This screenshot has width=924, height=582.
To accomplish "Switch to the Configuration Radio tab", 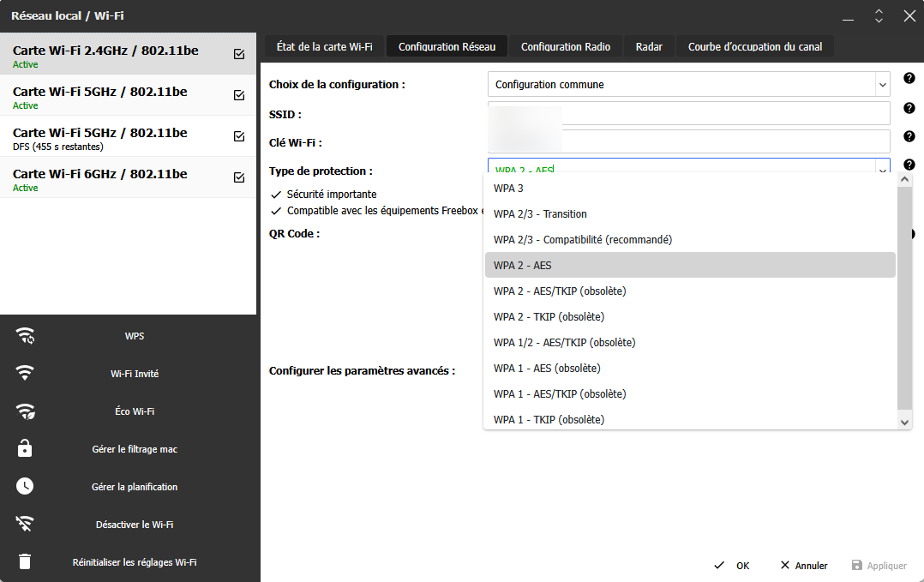I will coord(566,47).
